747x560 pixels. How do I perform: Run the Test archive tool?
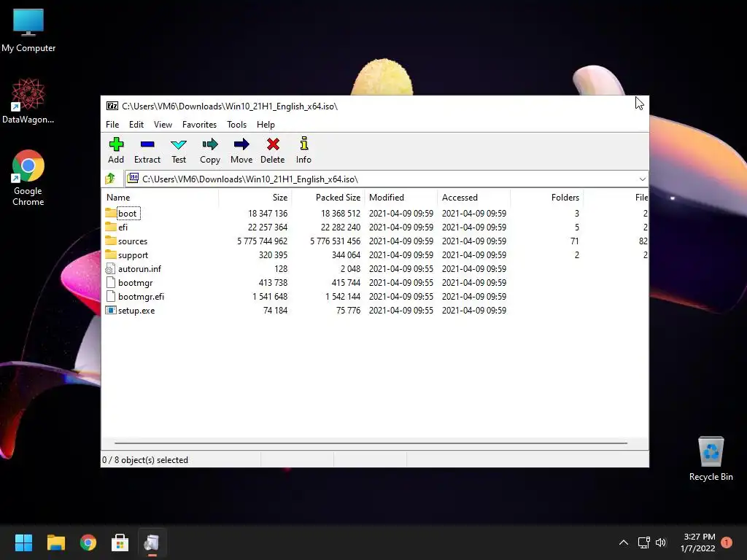pos(179,150)
